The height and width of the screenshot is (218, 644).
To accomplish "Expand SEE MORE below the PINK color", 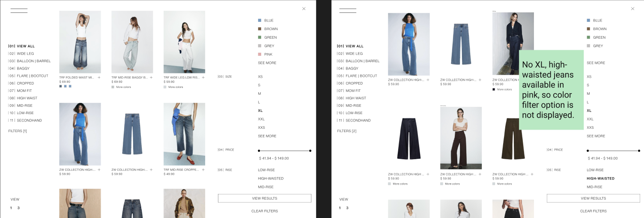I will point(267,63).
